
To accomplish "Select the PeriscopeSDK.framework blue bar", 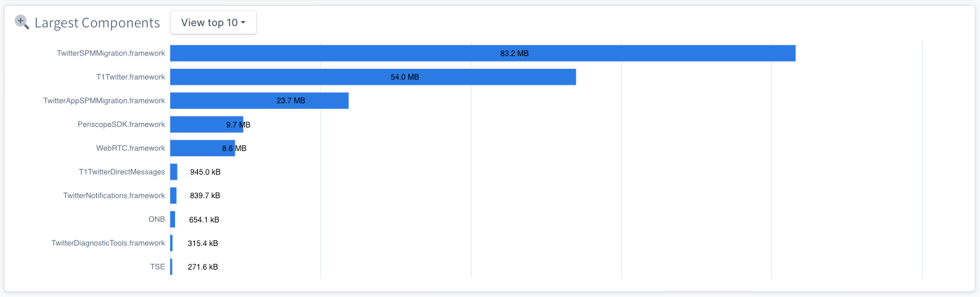I will pos(206,124).
